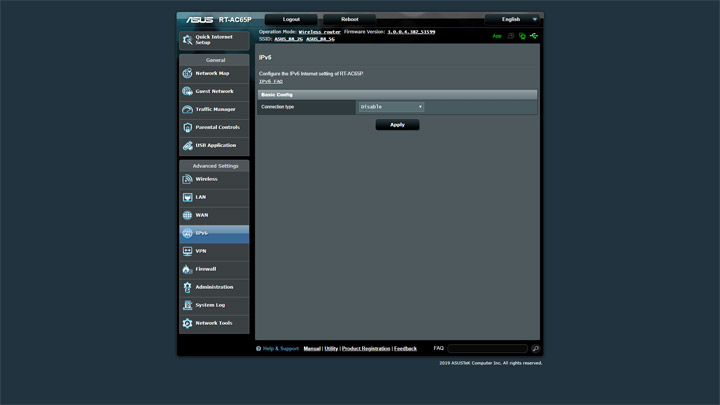Click the IPv6 sidebar icon
This screenshot has width=720, height=405.
click(x=187, y=233)
